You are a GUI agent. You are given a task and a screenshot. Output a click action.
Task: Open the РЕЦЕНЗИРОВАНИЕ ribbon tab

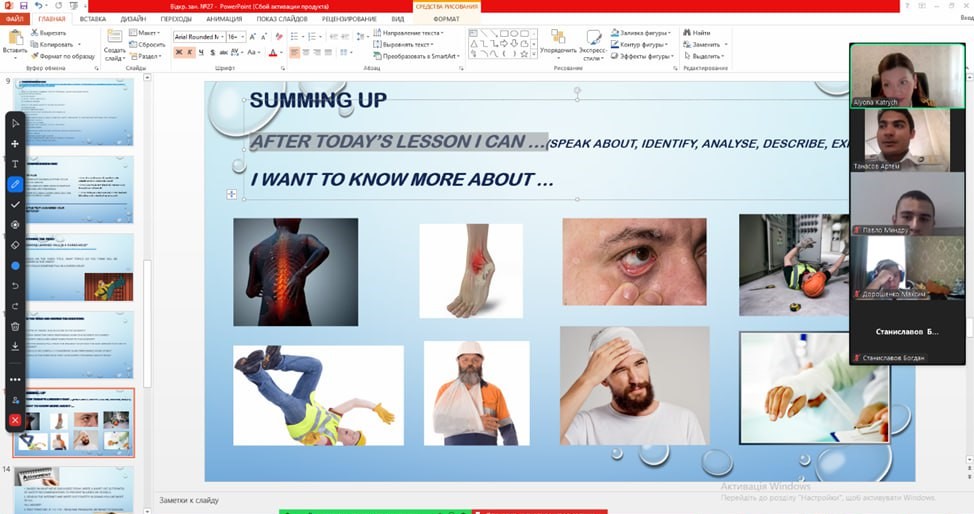click(349, 19)
